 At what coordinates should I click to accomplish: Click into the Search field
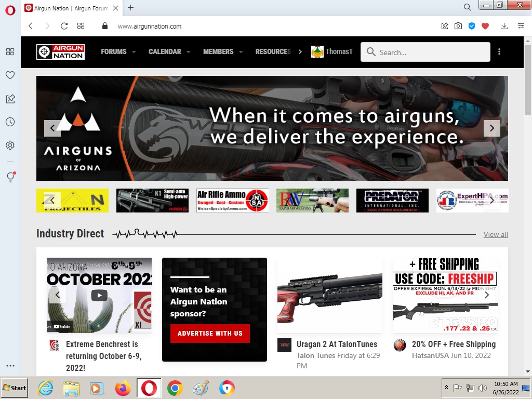425,52
